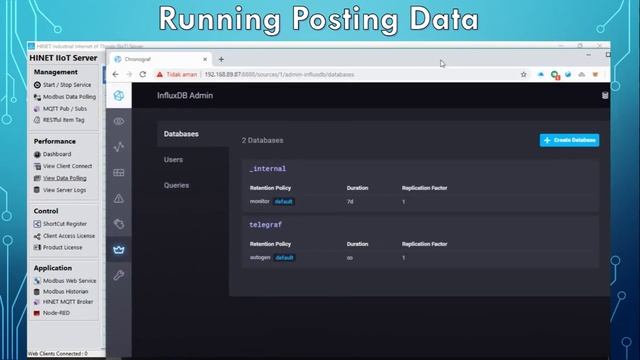Open new browser tab plus button
This screenshot has width=640, height=360.
pos(221,59)
